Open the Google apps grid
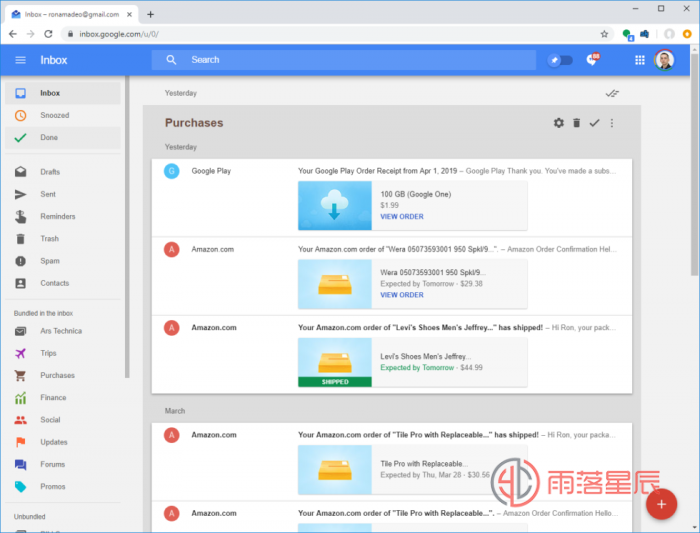 640,60
